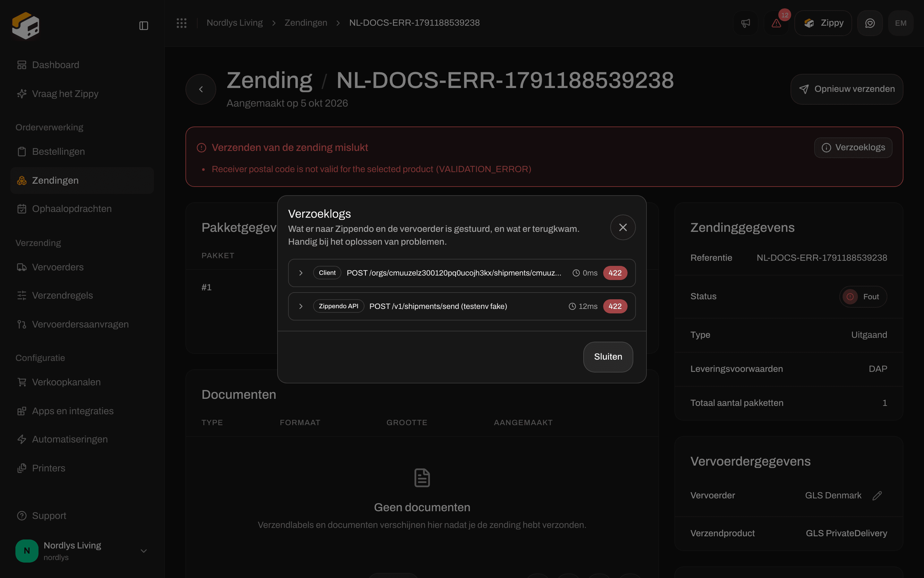Viewport: 924px width, 578px height.
Task: Click the 12ms duration text
Action: pos(588,306)
